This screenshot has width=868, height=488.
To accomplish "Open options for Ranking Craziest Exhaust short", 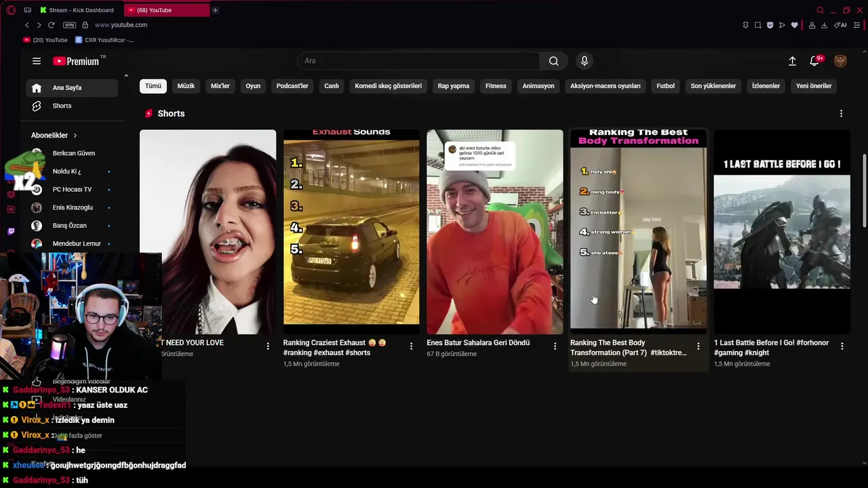I will tap(411, 346).
